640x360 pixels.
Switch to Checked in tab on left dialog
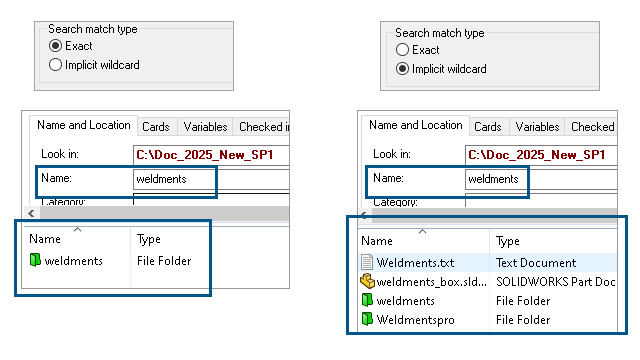tap(264, 127)
